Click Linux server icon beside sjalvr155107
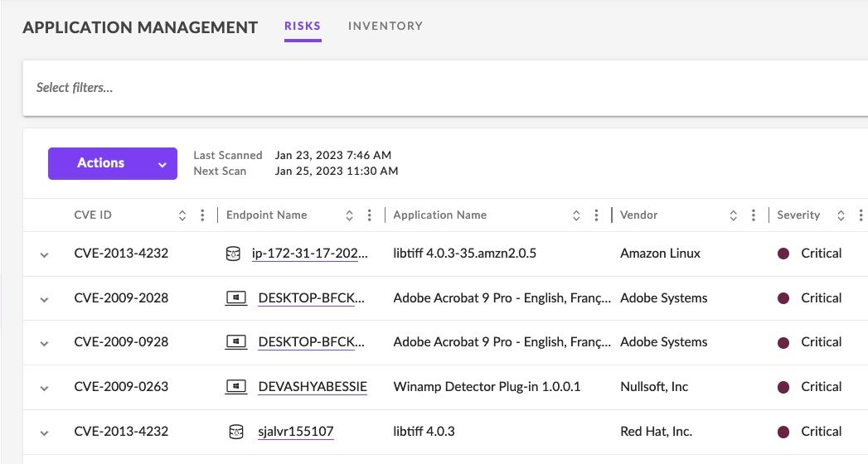868x464 pixels. [236, 432]
